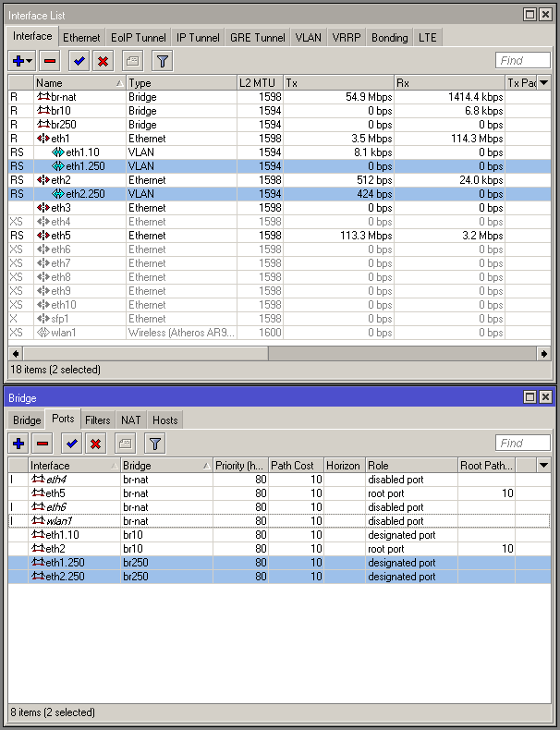Click the filter funnel in Interface List
The height and width of the screenshot is (730, 560).
coord(162,61)
